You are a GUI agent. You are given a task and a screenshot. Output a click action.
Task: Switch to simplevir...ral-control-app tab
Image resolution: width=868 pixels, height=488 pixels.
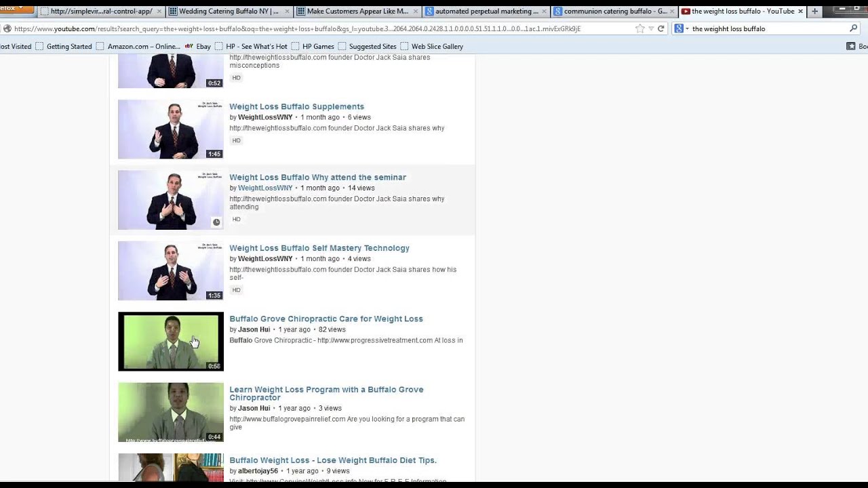click(x=100, y=12)
